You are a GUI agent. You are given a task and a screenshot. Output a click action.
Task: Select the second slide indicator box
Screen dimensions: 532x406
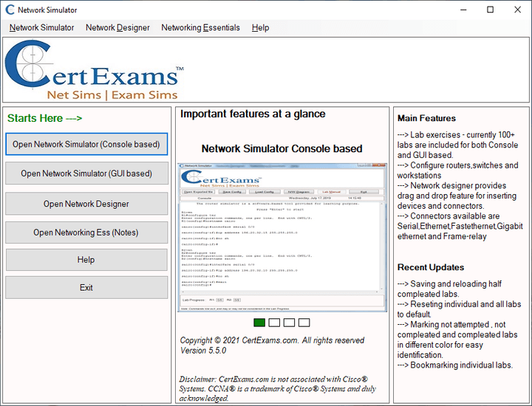point(274,323)
